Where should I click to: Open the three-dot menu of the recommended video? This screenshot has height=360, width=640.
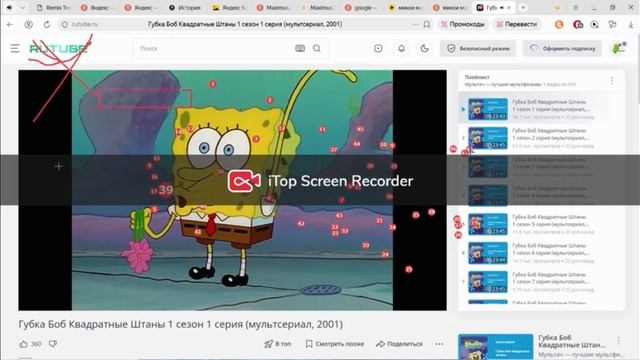tap(619, 340)
